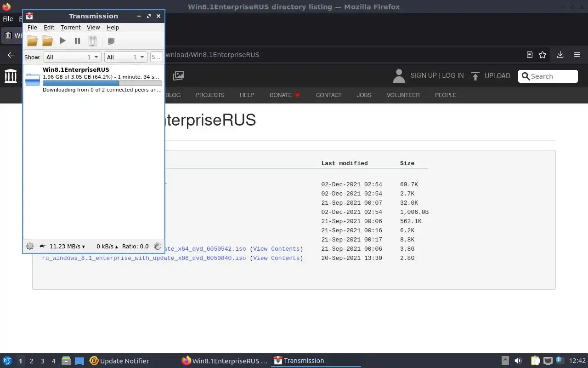Click the UPLOAD button on archive.org
This screenshot has width=588, height=368.
click(491, 76)
